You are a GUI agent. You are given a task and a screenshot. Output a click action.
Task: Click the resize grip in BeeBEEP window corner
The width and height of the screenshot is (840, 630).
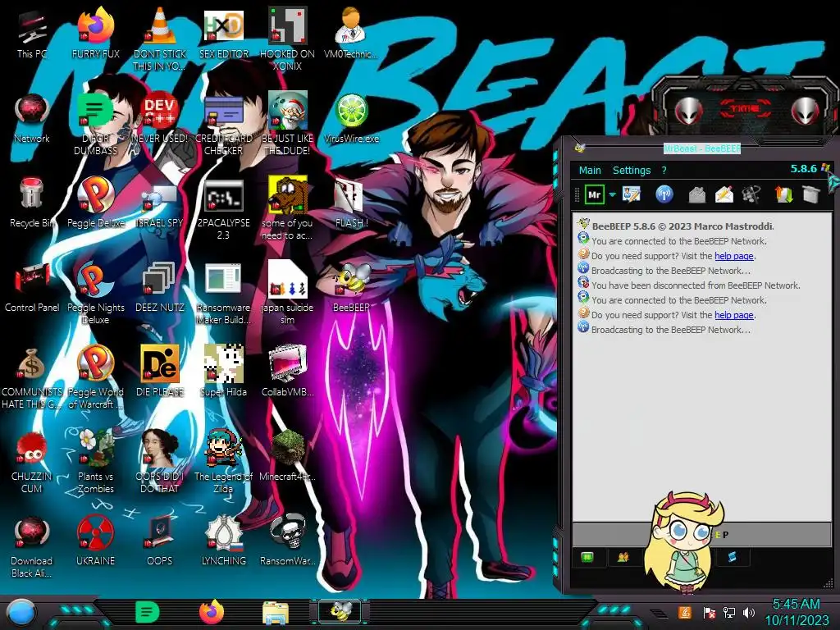click(828, 583)
